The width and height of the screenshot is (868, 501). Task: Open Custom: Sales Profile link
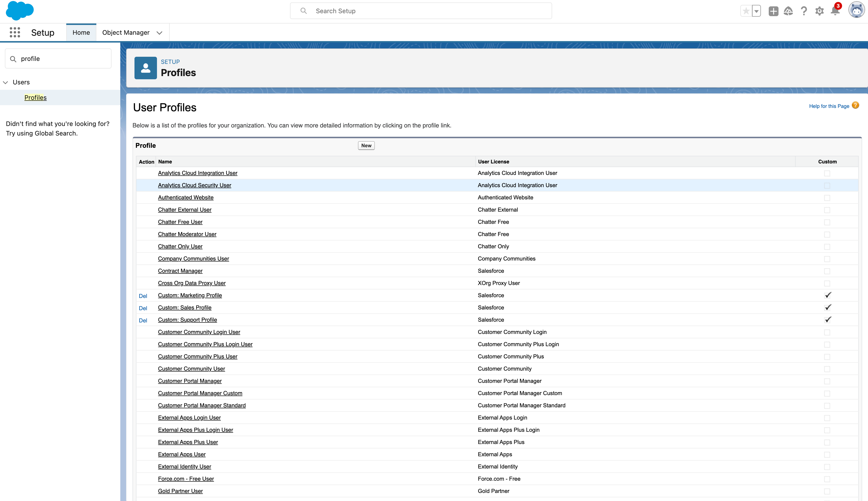(185, 307)
